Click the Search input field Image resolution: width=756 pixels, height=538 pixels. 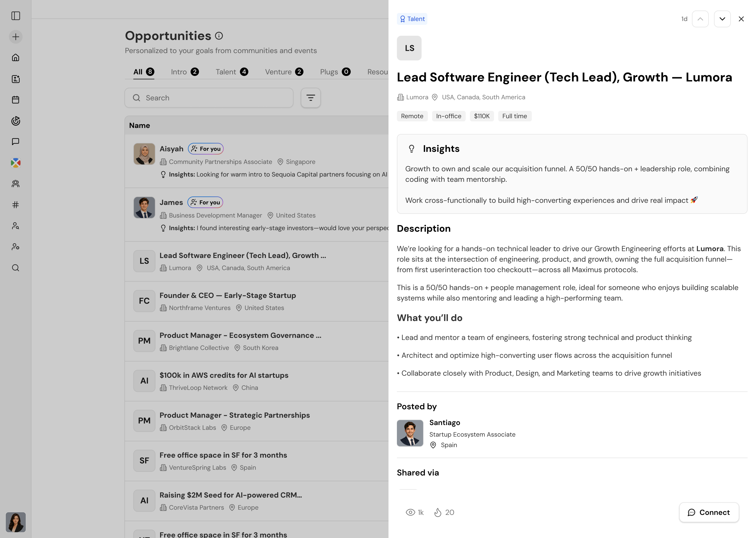[209, 98]
